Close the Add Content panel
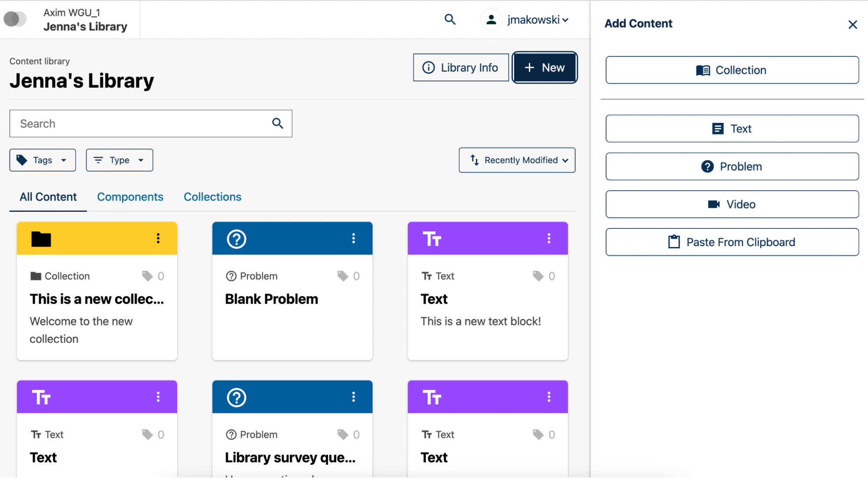The width and height of the screenshot is (868, 478). (x=852, y=24)
